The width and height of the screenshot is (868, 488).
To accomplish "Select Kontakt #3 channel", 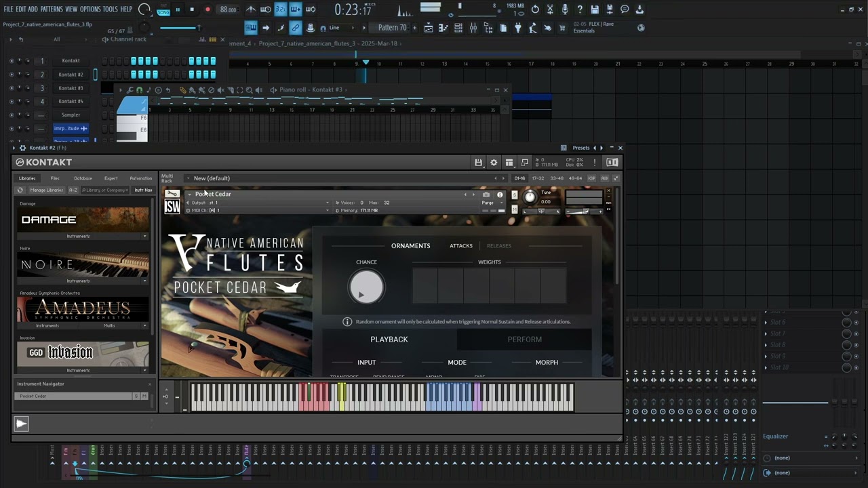I will [71, 88].
